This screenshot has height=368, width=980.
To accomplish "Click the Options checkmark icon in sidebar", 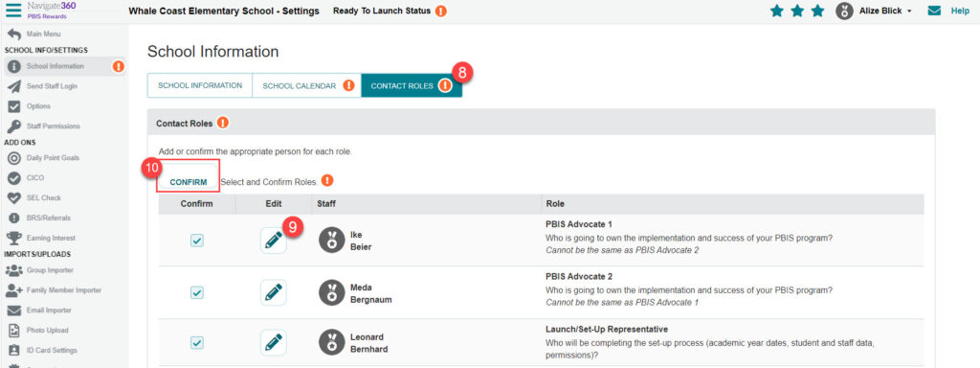I will click(13, 106).
